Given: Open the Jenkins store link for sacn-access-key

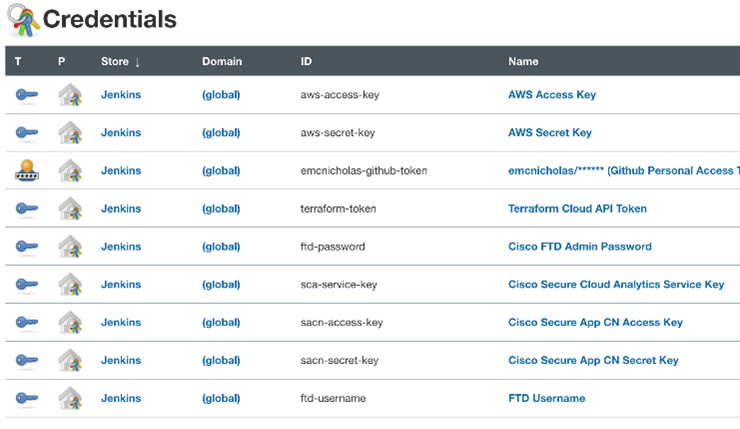Looking at the screenshot, I should pos(121,322).
